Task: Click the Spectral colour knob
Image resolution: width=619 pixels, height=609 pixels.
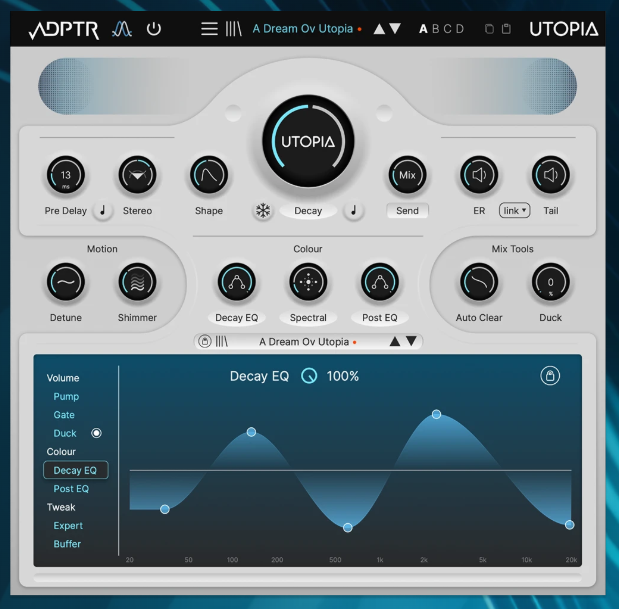Action: point(308,282)
